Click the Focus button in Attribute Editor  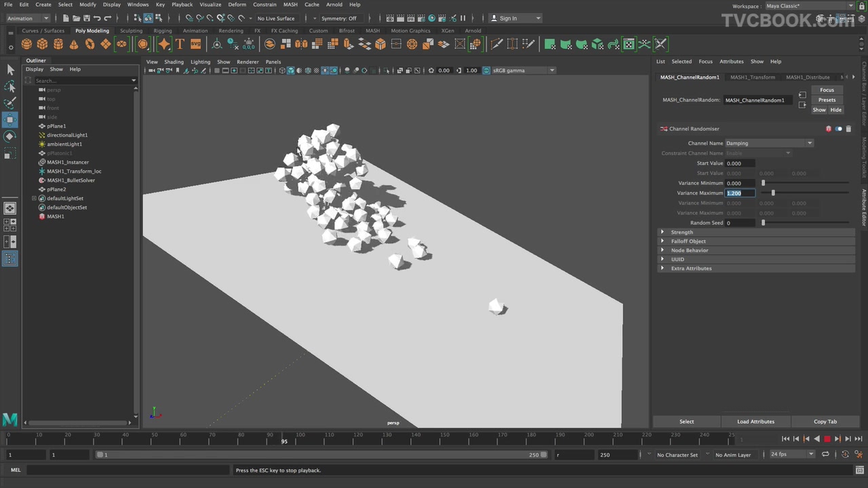[827, 90]
